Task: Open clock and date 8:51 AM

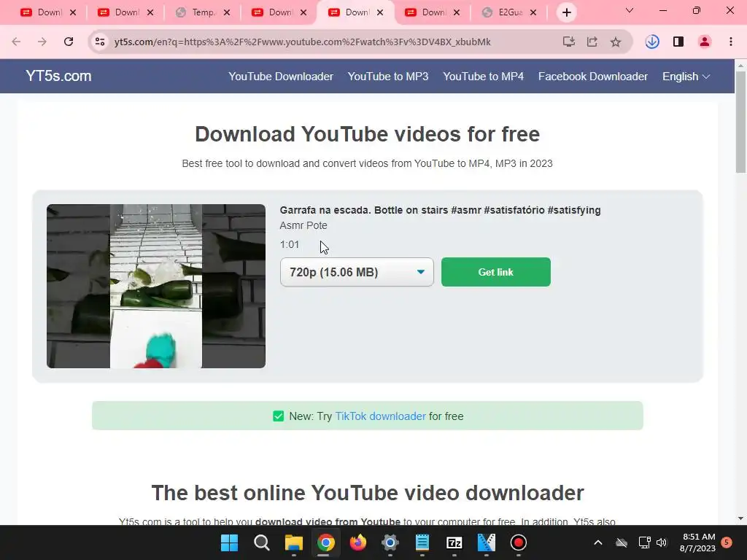Action: [x=698, y=542]
